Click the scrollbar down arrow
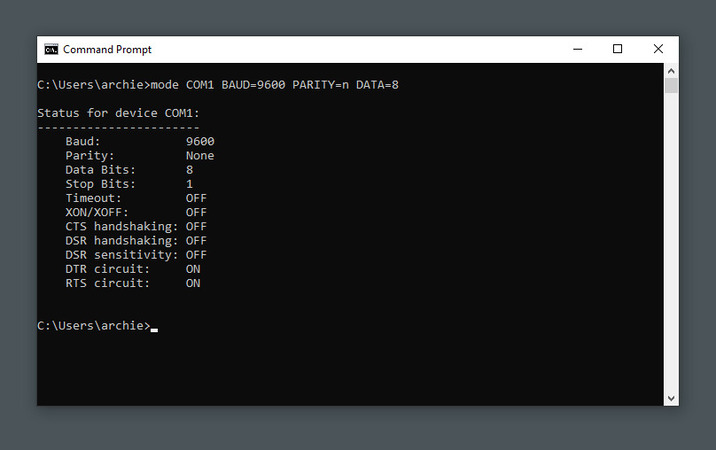 pos(671,398)
